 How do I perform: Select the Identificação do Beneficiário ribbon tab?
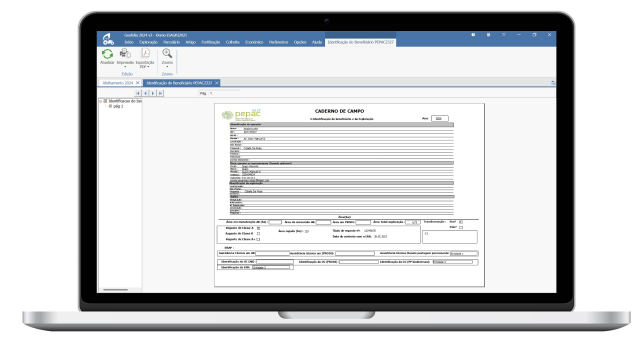tap(361, 42)
